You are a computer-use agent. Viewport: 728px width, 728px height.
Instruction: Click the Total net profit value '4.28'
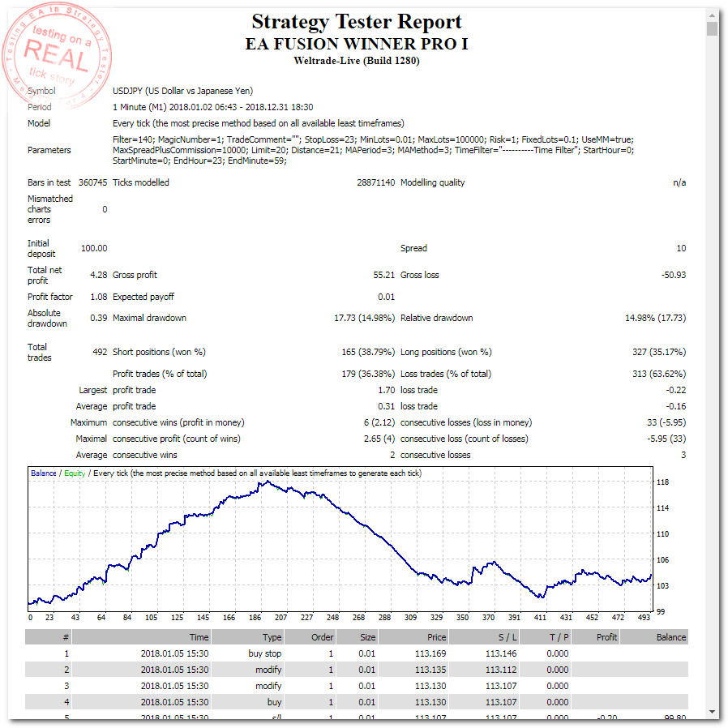point(98,275)
